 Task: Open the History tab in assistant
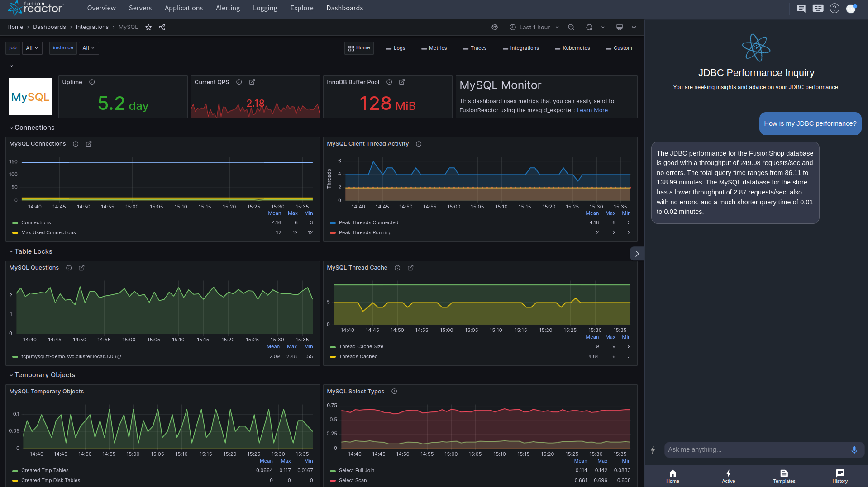(x=840, y=476)
